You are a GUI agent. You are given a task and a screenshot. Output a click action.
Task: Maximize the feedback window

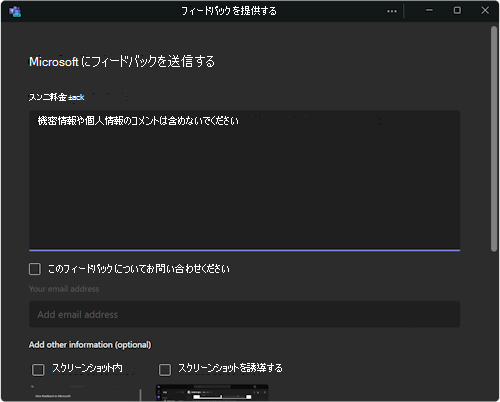point(457,11)
